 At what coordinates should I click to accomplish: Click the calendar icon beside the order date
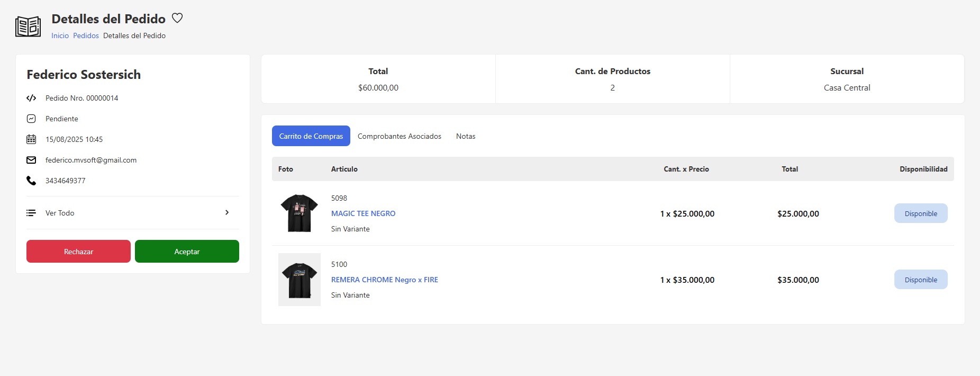31,139
